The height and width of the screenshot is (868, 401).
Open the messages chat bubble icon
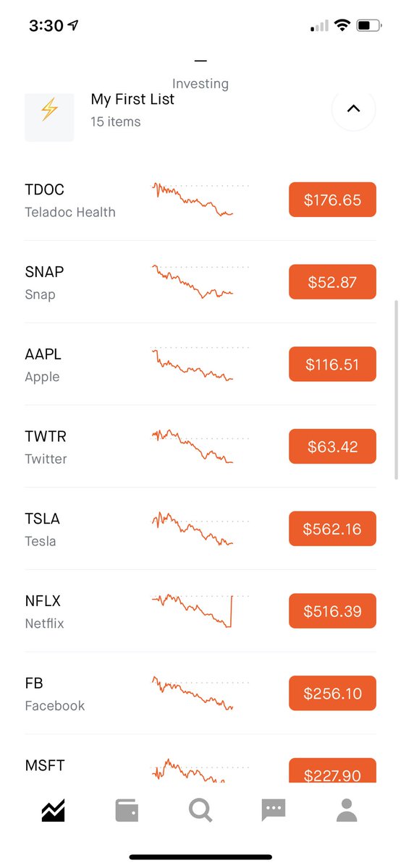(274, 810)
